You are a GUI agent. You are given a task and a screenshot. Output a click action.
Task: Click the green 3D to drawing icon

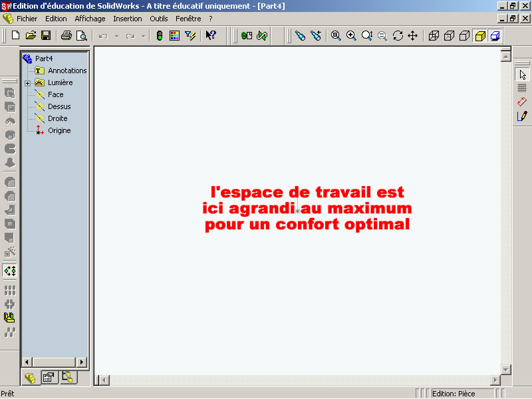coord(247,35)
